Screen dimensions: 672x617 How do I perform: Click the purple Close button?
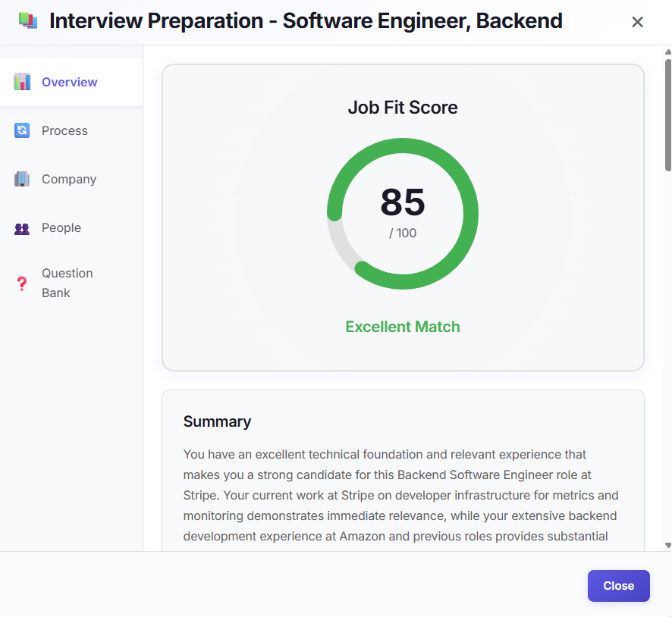618,585
